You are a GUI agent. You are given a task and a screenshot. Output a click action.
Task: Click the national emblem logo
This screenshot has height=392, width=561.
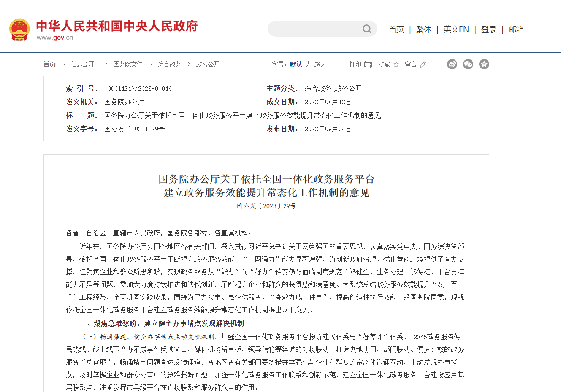(19, 30)
